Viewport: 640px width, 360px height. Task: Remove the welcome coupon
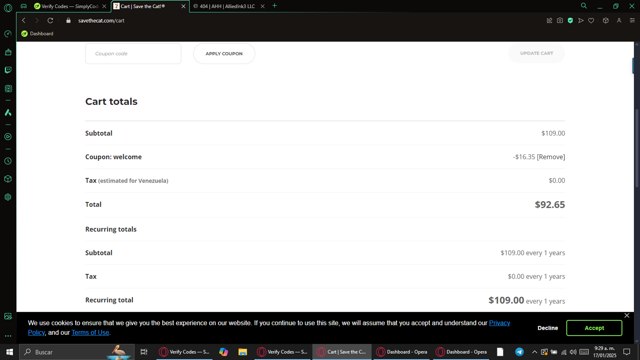[551, 157]
